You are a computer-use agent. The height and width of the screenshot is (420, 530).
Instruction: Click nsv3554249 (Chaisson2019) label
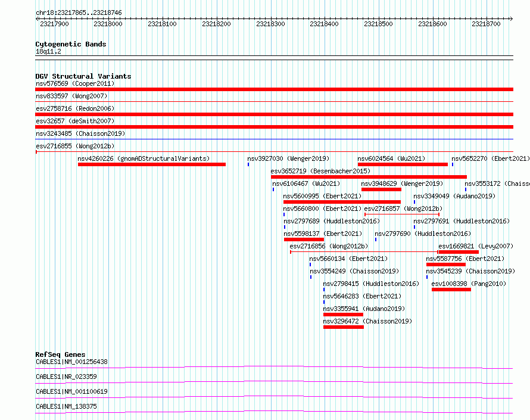[354, 271]
